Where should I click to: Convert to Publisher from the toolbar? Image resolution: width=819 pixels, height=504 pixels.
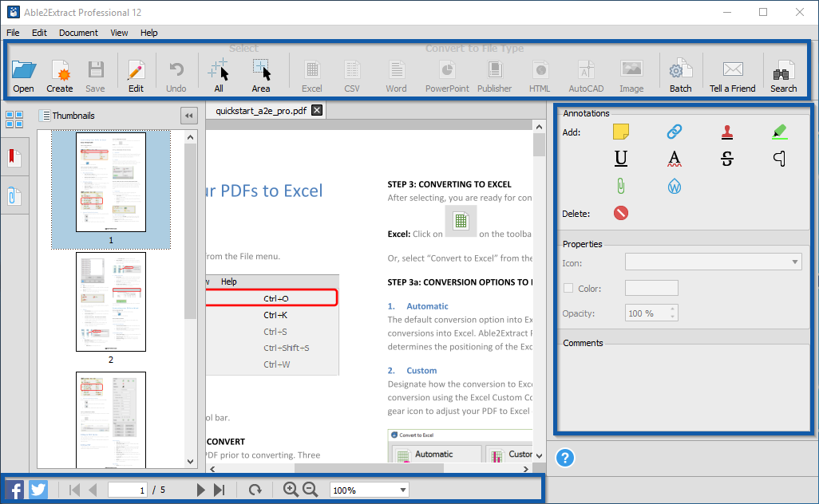coord(494,77)
